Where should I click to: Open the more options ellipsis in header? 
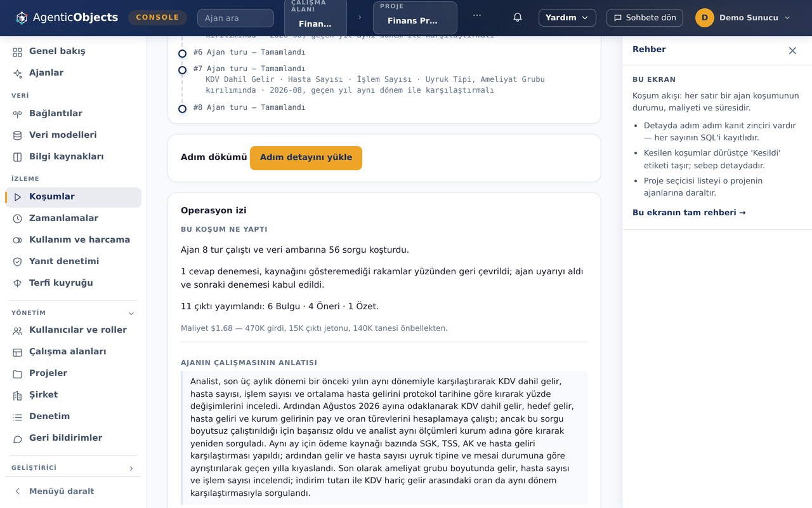tap(477, 15)
